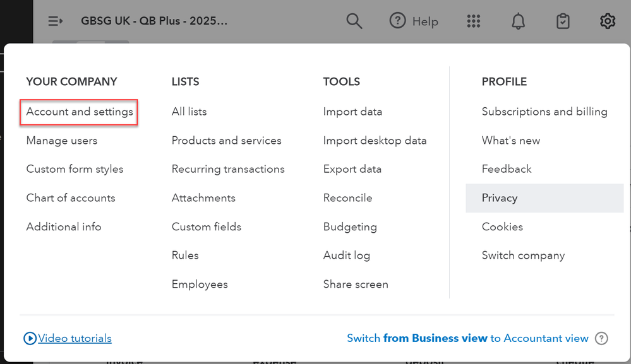Select Import desktop data

[x=375, y=141]
